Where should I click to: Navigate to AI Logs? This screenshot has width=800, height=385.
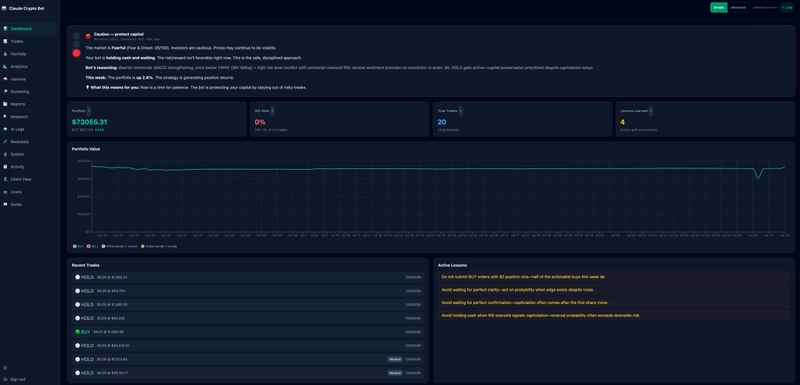click(29, 129)
